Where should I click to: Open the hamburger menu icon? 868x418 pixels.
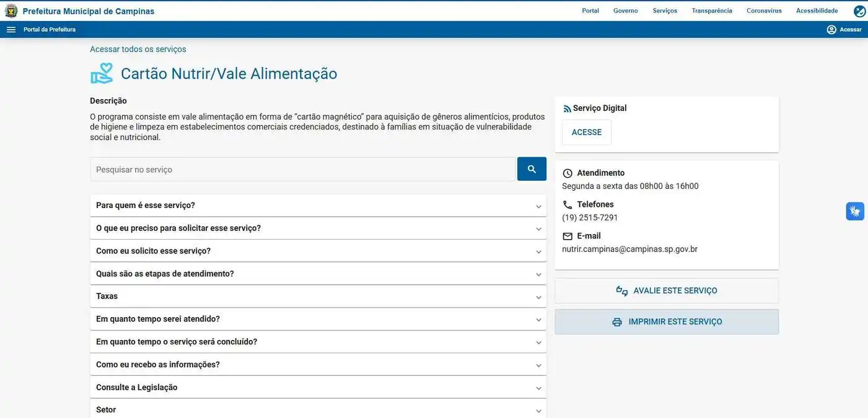tap(11, 30)
